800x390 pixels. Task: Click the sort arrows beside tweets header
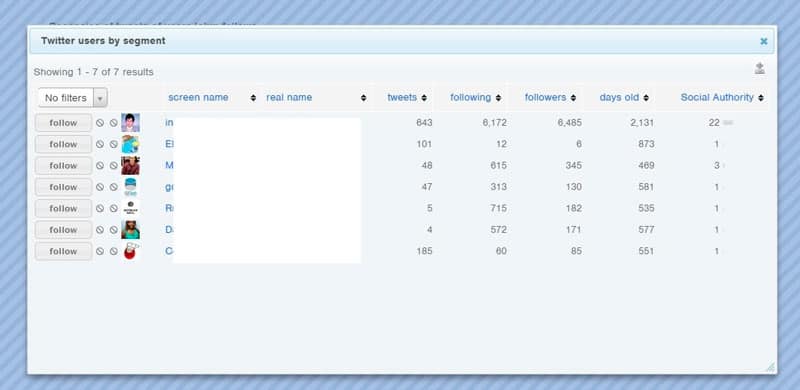[x=424, y=98]
